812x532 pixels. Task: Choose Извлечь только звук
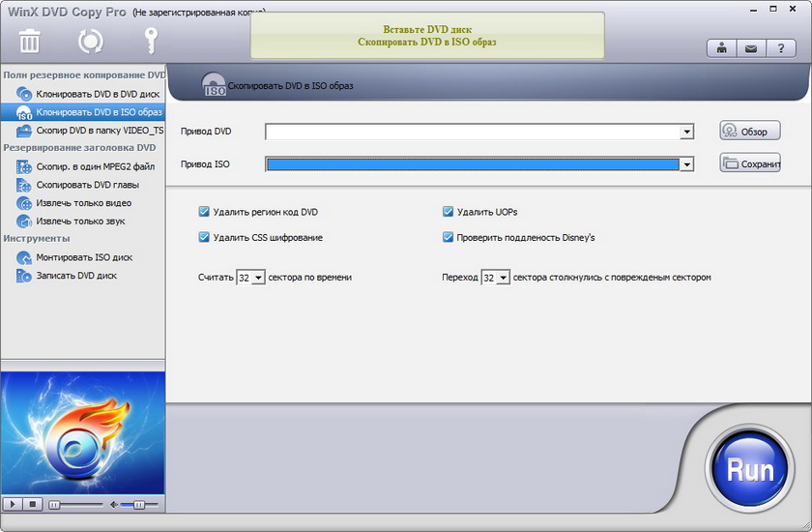point(81,222)
